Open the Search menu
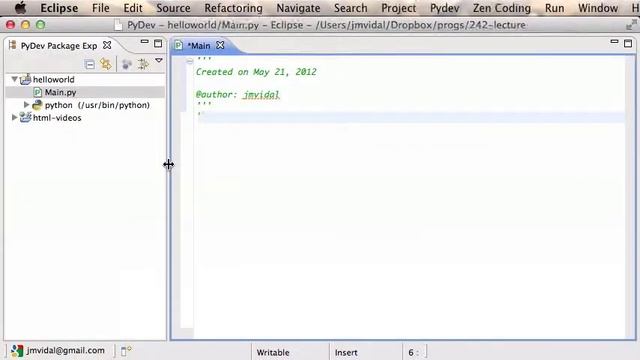Image resolution: width=640 pixels, height=360 pixels. 351,8
